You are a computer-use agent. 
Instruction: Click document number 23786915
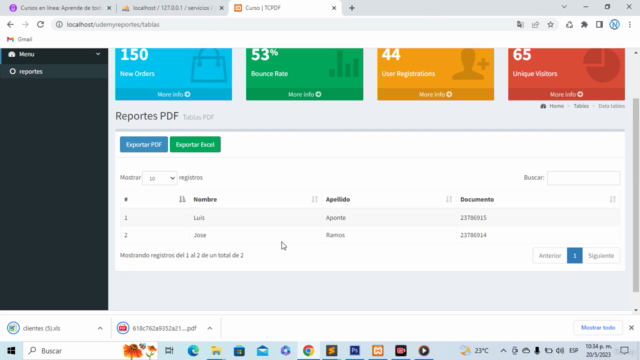coord(473,218)
